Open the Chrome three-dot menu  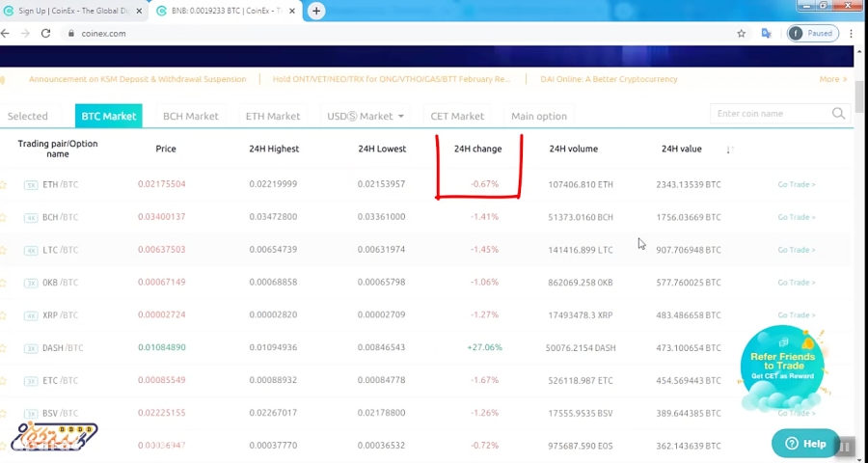coord(851,33)
